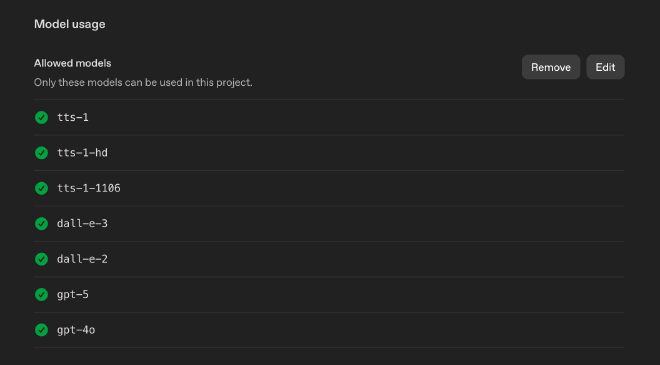This screenshot has height=365, width=660.
Task: Select the dall-e-3 model label
Action: coord(82,224)
